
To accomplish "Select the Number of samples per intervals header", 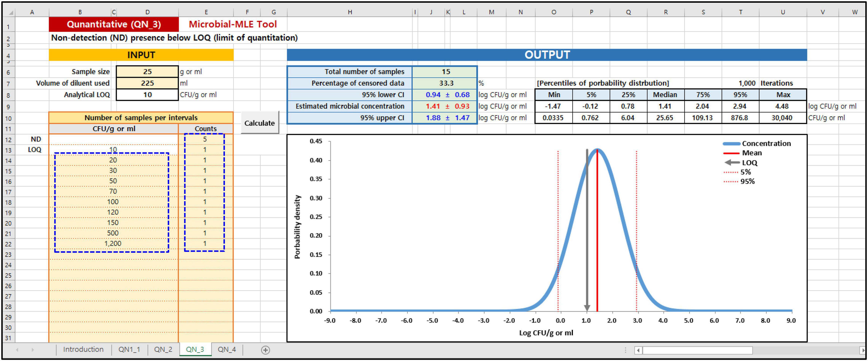I will 141,118.
